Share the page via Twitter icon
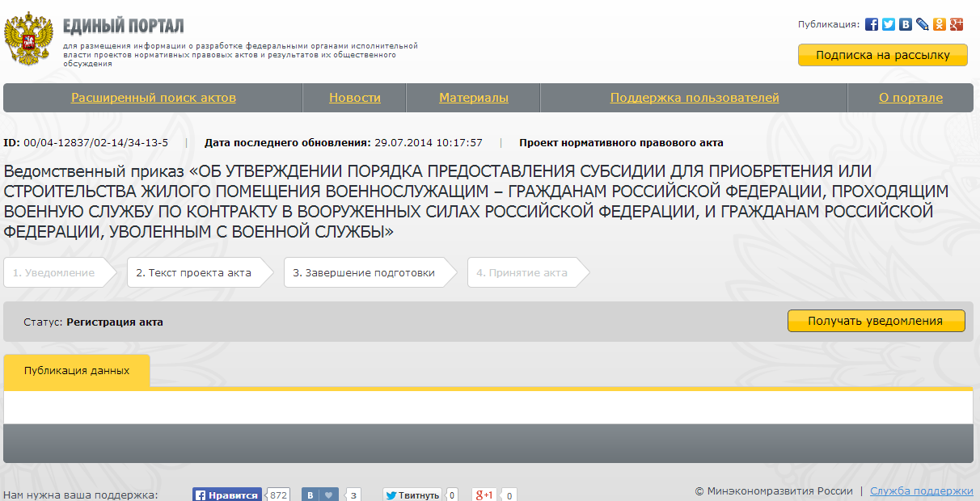Image resolution: width=980 pixels, height=501 pixels. pyautogui.click(x=889, y=24)
